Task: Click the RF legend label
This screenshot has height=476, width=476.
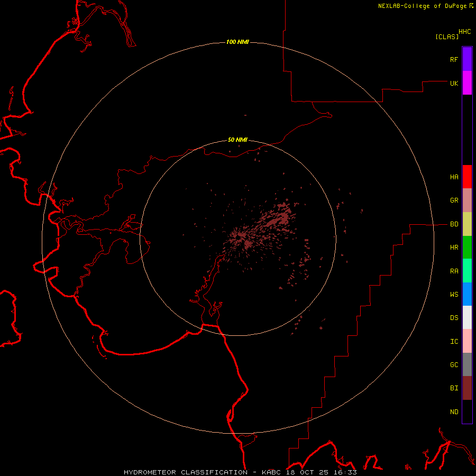Action: 454,59
